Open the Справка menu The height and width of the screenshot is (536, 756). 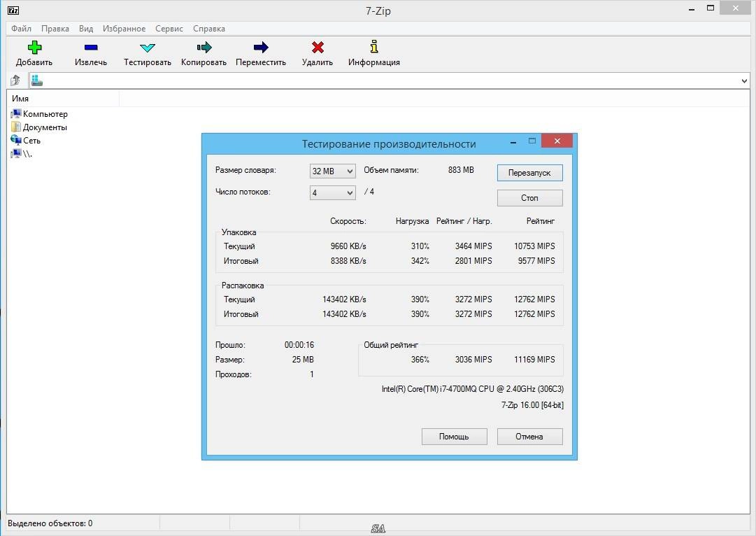(x=209, y=29)
